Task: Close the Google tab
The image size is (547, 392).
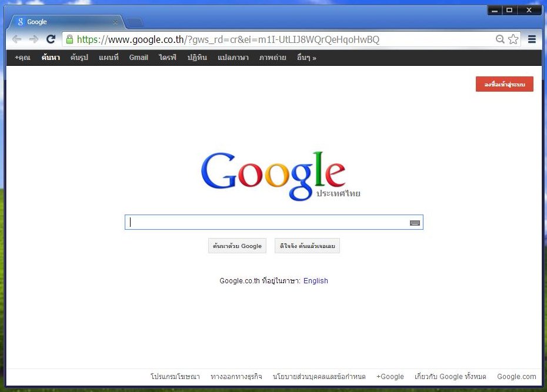Action: tap(115, 22)
